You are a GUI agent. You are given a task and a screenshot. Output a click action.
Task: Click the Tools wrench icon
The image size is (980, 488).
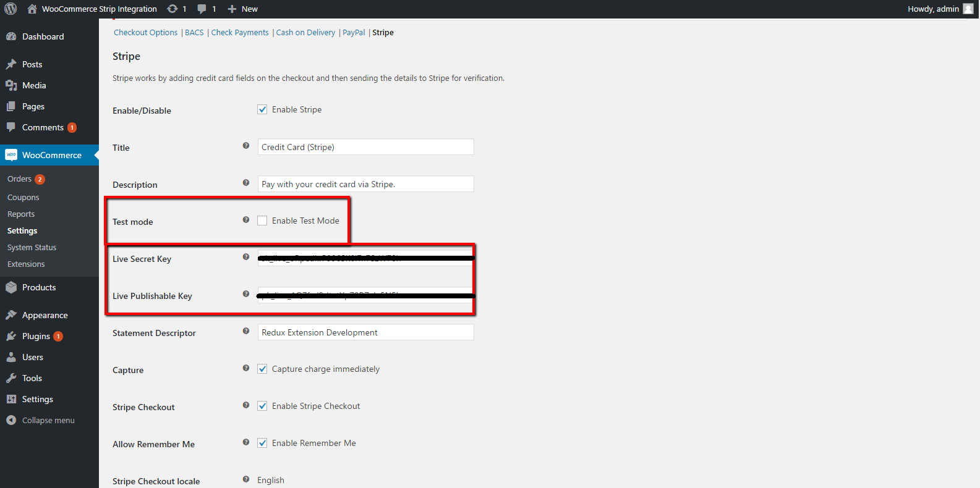pyautogui.click(x=11, y=378)
